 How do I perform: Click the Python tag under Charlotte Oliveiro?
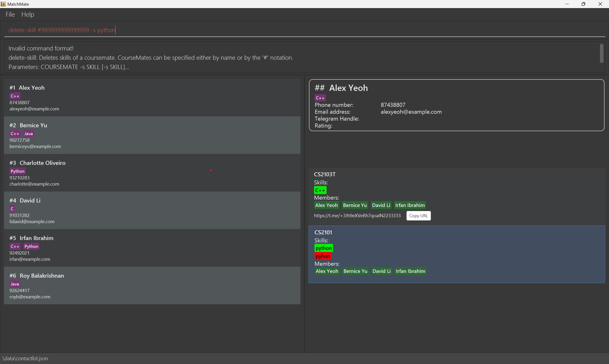[17, 171]
